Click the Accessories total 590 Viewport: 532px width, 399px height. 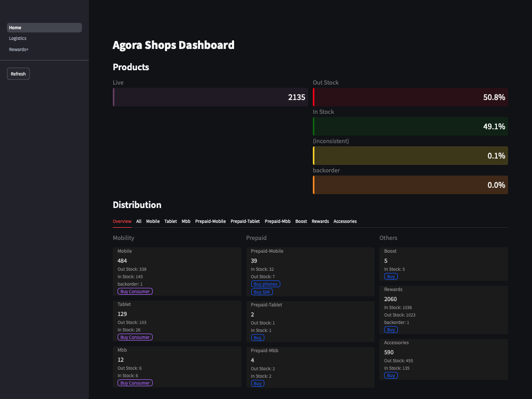coord(389,353)
